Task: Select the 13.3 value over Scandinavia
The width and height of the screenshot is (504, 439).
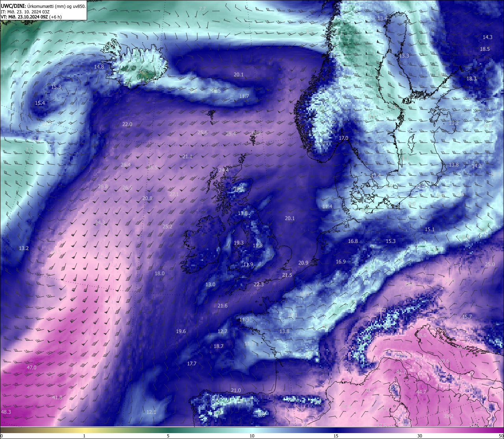Action: pos(404,56)
